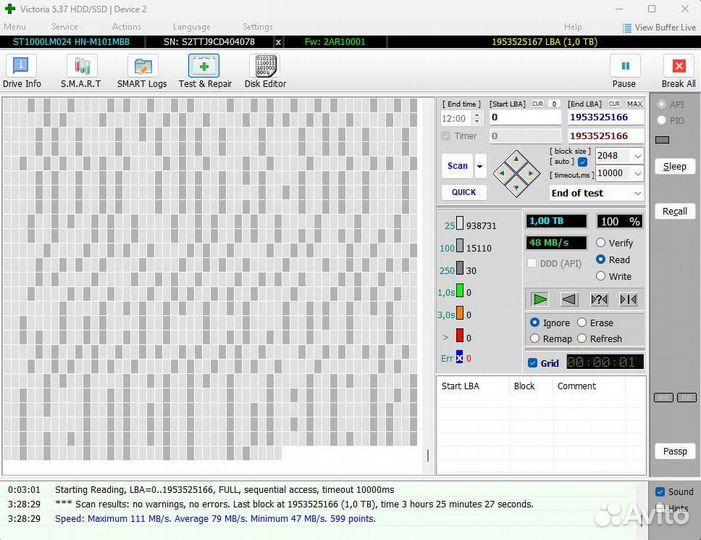This screenshot has height=540, width=701.
Task: Open the timeout 10000 dropdown
Action: tap(636, 174)
